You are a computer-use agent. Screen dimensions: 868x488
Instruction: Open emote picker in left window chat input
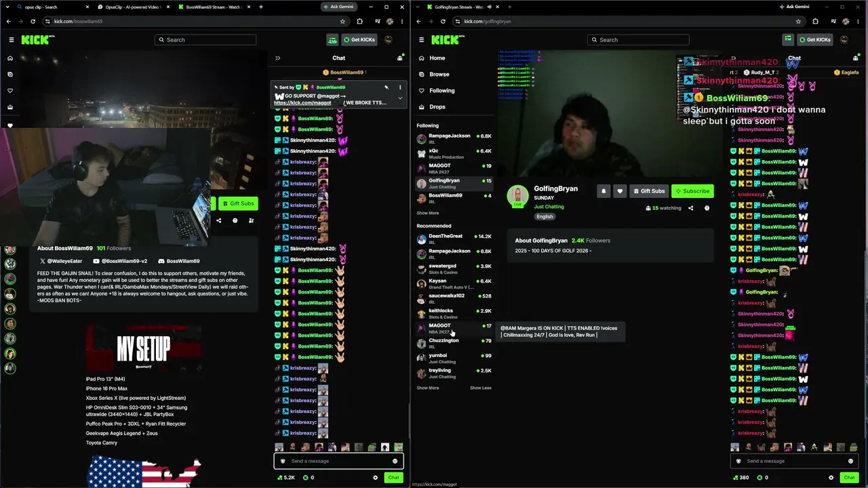(x=395, y=461)
